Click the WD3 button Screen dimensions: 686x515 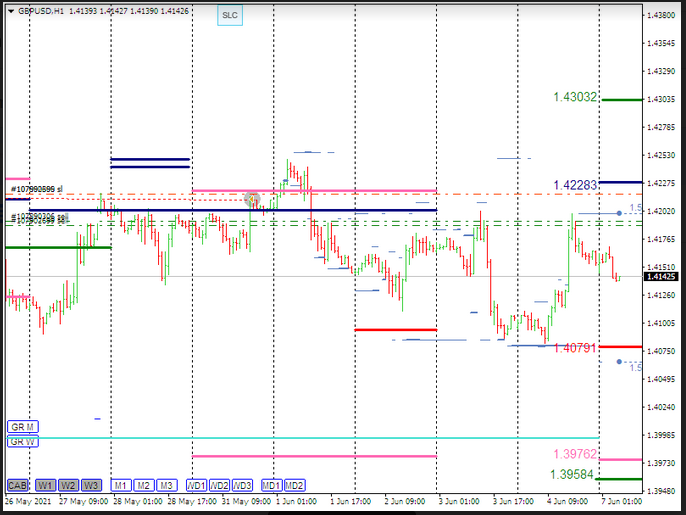pos(242,485)
